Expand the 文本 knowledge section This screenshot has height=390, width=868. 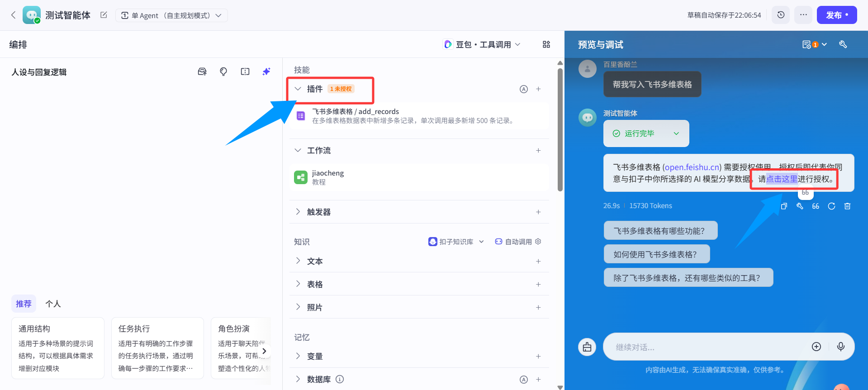click(298, 261)
